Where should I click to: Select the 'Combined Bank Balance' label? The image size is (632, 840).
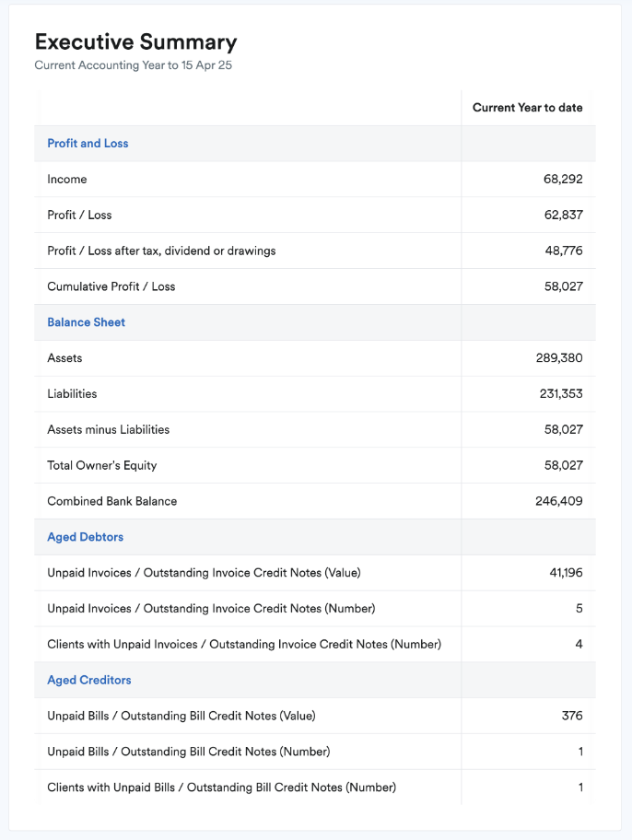tap(112, 501)
